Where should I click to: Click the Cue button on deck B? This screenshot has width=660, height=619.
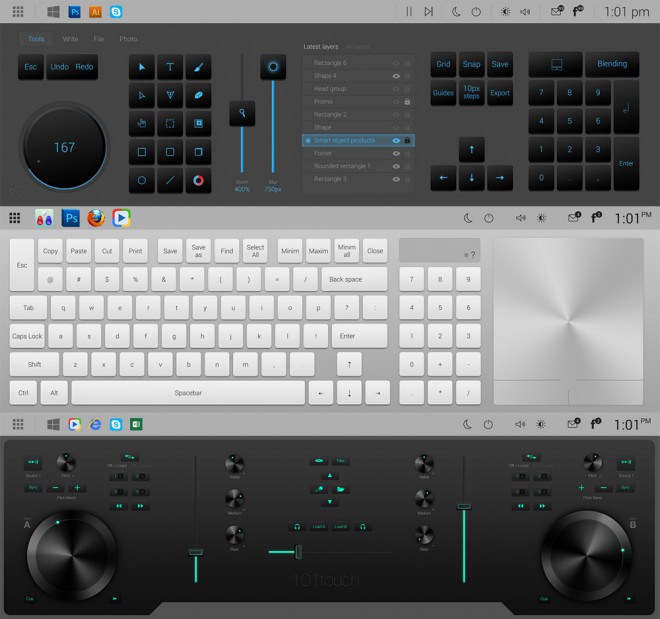pyautogui.click(x=544, y=598)
